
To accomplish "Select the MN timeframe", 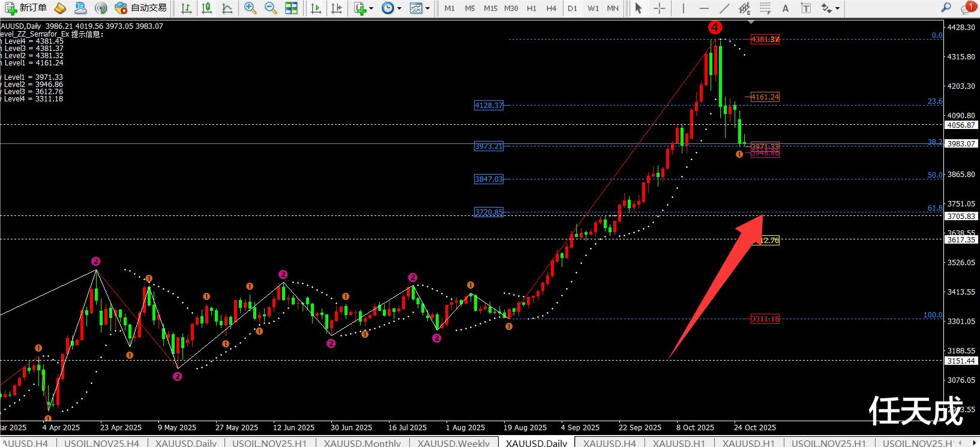I will 613,8.
